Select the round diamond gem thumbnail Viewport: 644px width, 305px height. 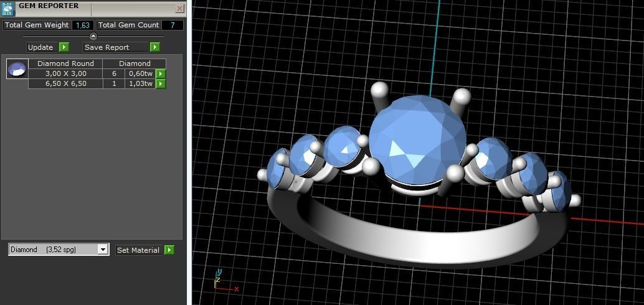(x=17, y=68)
